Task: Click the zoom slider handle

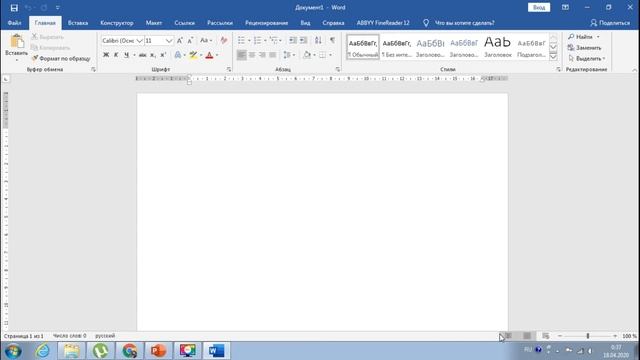Action: click(588, 336)
